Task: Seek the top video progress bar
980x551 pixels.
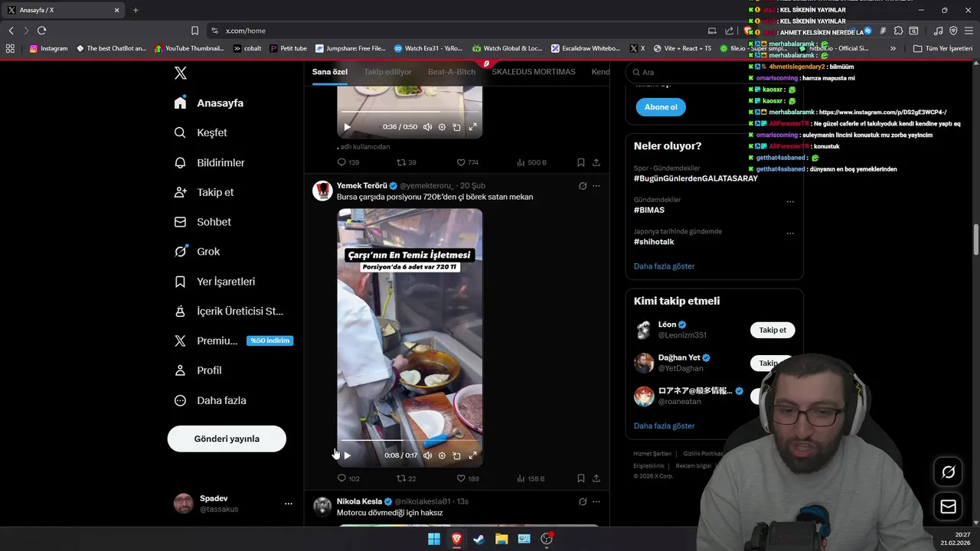Action: 410,112
